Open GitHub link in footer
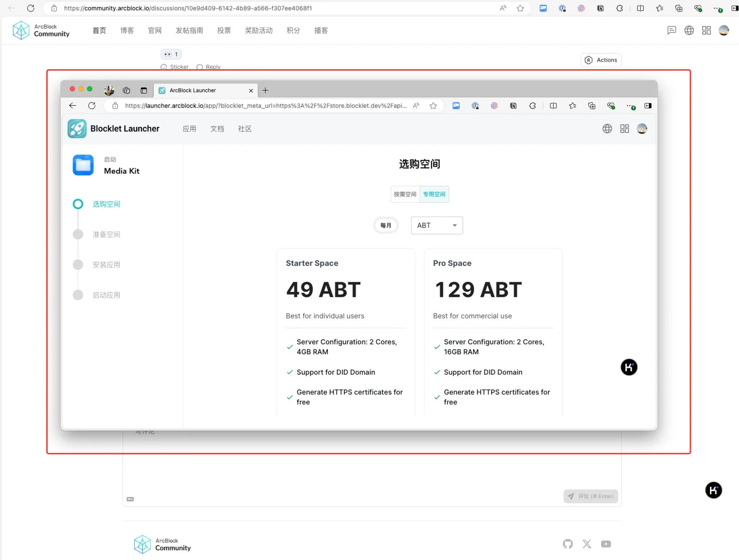The image size is (739, 560). click(x=568, y=544)
